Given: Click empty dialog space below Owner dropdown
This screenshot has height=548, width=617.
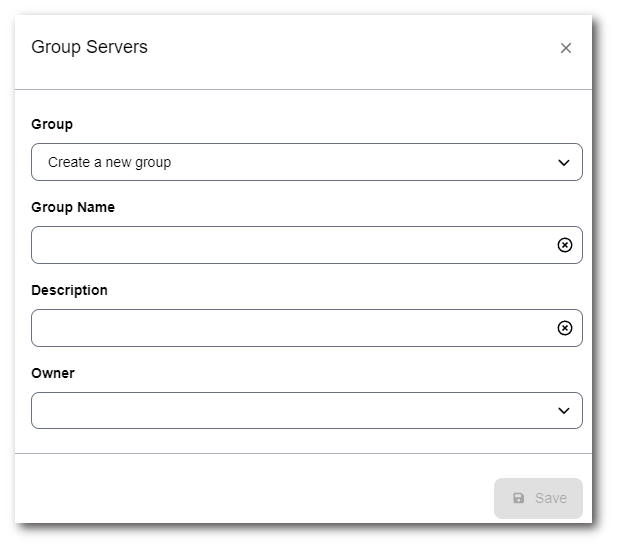Looking at the screenshot, I should click(300, 441).
